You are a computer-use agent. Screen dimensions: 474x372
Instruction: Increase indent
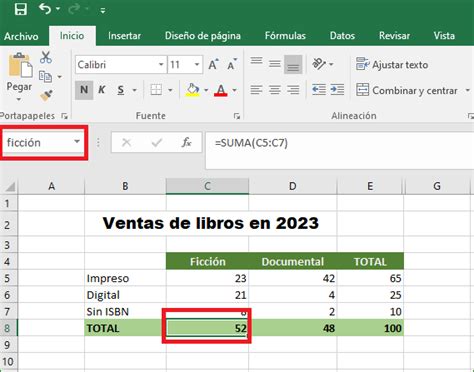click(337, 90)
